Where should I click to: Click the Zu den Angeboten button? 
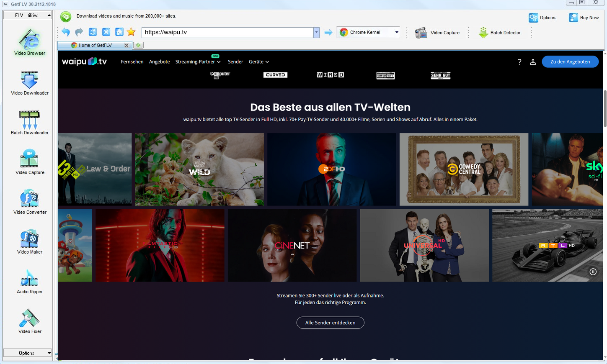pos(570,62)
